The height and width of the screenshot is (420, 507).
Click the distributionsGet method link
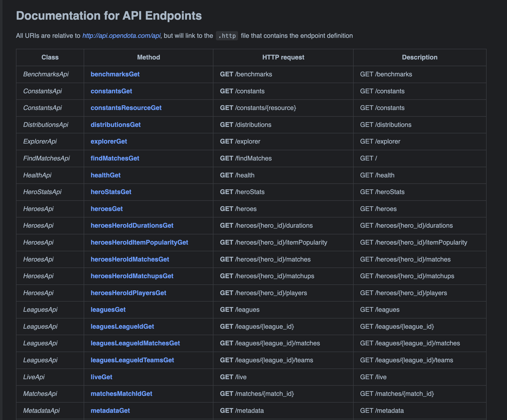tap(116, 125)
